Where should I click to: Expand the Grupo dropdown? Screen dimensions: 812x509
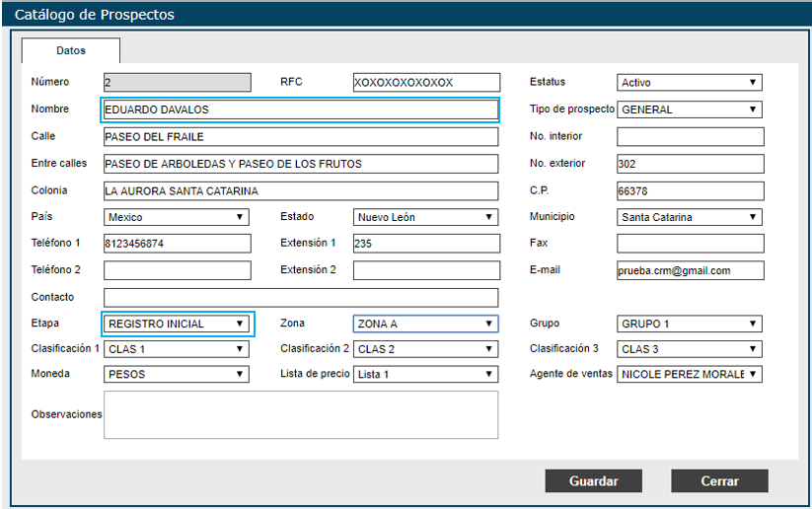point(690,324)
